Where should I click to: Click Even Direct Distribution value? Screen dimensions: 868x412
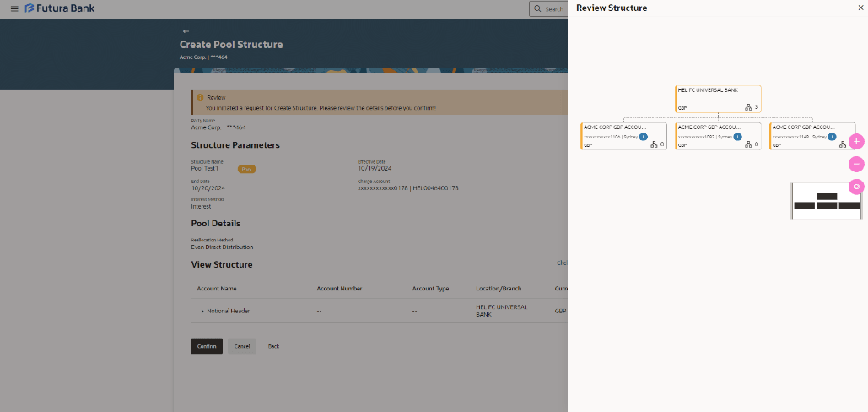222,247
